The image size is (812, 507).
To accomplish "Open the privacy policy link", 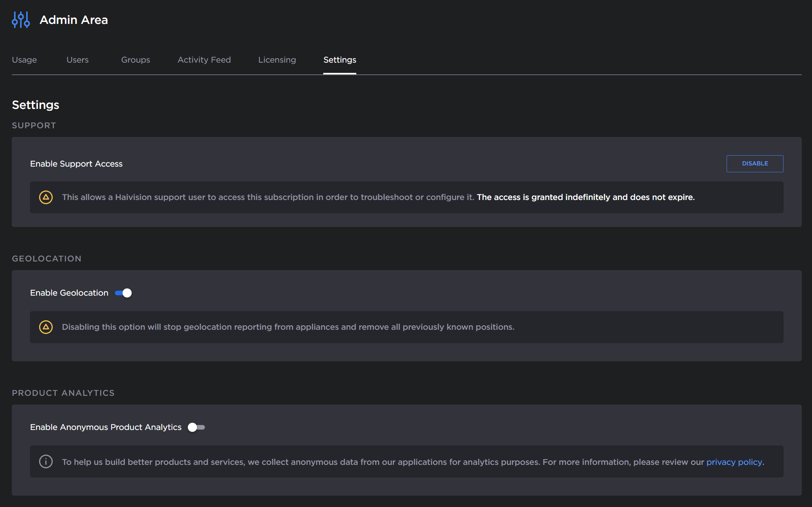I will [734, 462].
